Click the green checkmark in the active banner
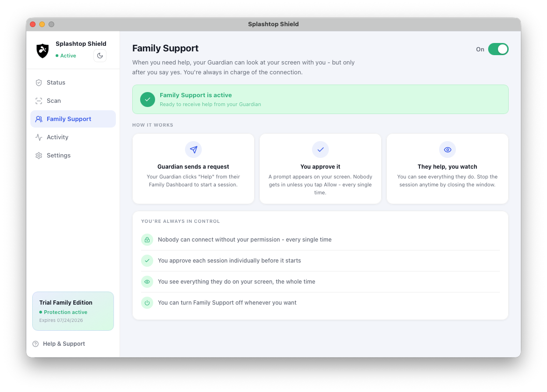The width and height of the screenshot is (547, 392). coord(148,100)
